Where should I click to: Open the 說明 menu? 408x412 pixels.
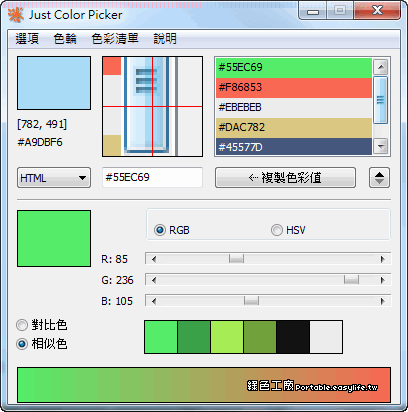[x=165, y=39]
